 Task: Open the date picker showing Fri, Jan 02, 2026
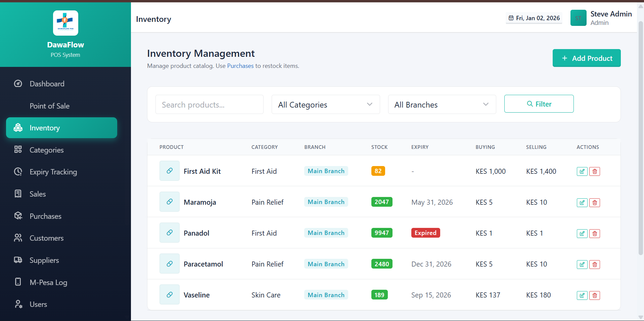click(x=534, y=18)
